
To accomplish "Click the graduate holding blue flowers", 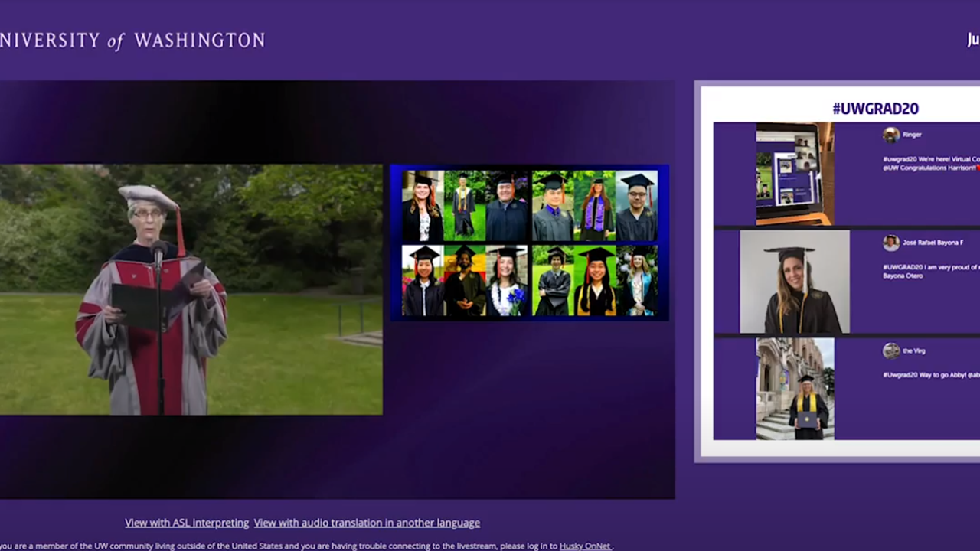I will point(508,281).
